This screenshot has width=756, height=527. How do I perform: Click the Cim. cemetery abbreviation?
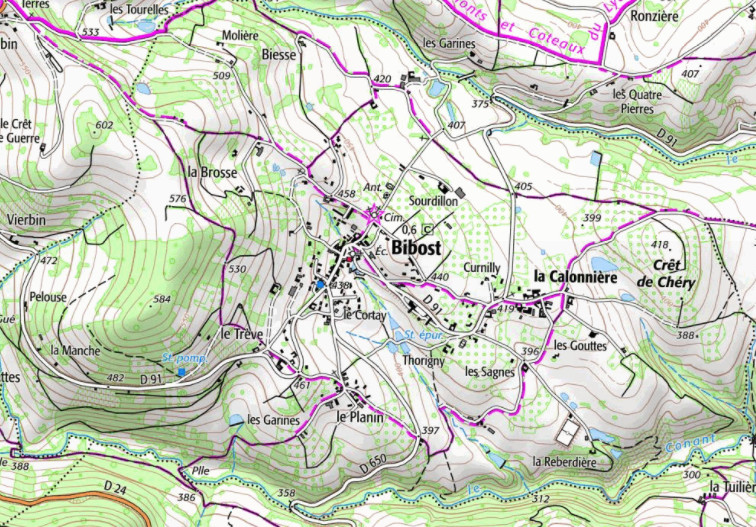tap(392, 218)
